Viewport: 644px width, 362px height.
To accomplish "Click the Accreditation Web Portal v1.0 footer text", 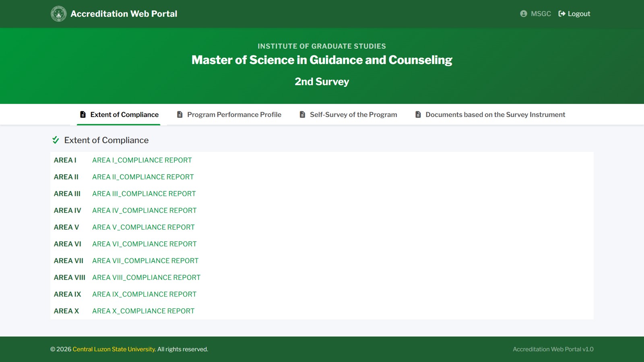I will [x=553, y=349].
